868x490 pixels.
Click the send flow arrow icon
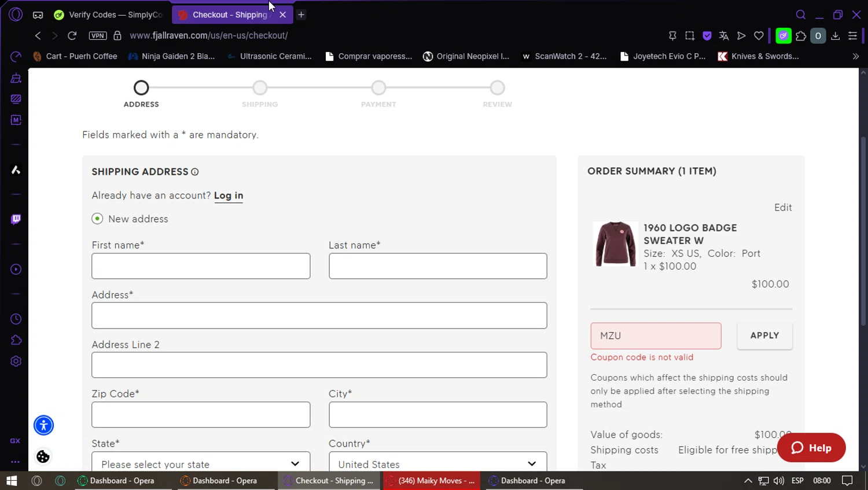point(741,36)
